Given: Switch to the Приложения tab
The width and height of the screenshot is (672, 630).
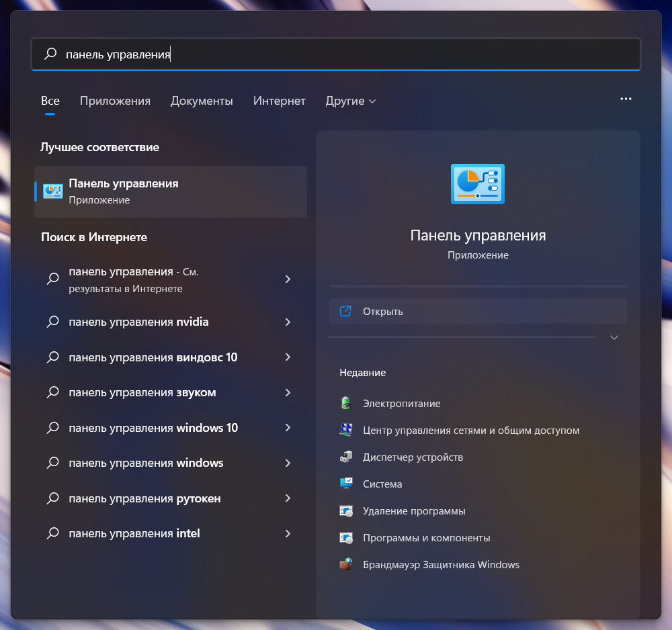Looking at the screenshot, I should (115, 101).
